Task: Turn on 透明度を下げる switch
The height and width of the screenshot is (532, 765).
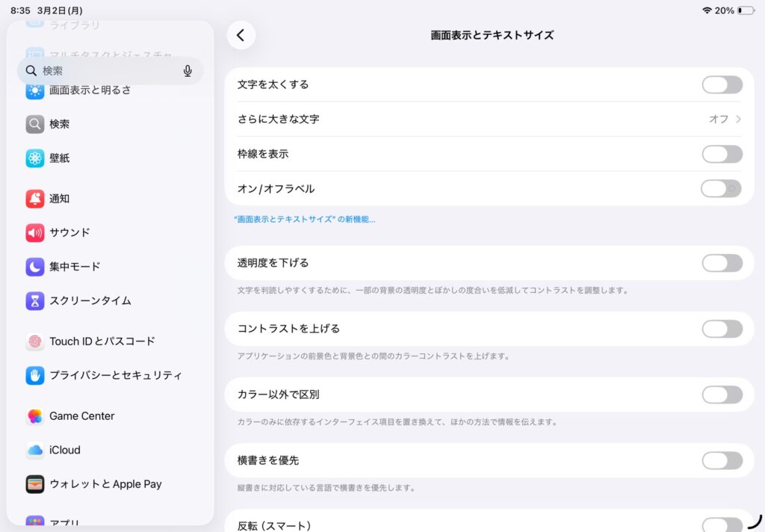Action: 722,263
